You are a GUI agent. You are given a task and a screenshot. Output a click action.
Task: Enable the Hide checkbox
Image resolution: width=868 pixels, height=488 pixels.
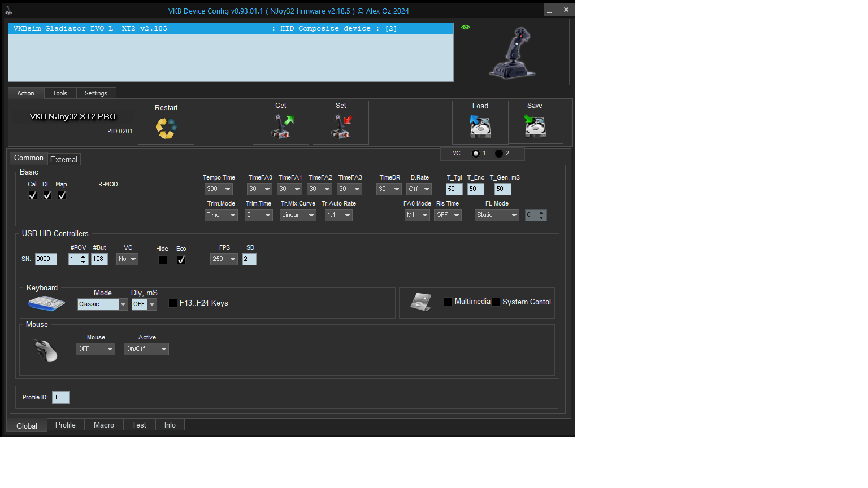click(x=163, y=260)
